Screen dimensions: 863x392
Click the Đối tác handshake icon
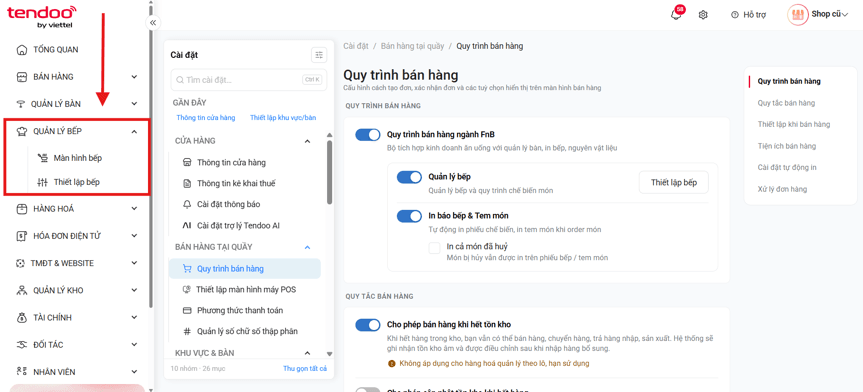pos(22,345)
